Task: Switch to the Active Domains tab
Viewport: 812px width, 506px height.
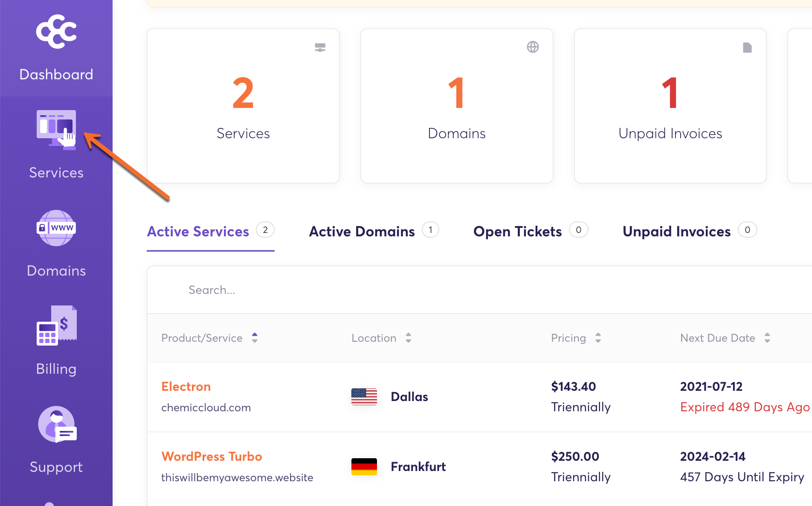Action: pos(362,232)
